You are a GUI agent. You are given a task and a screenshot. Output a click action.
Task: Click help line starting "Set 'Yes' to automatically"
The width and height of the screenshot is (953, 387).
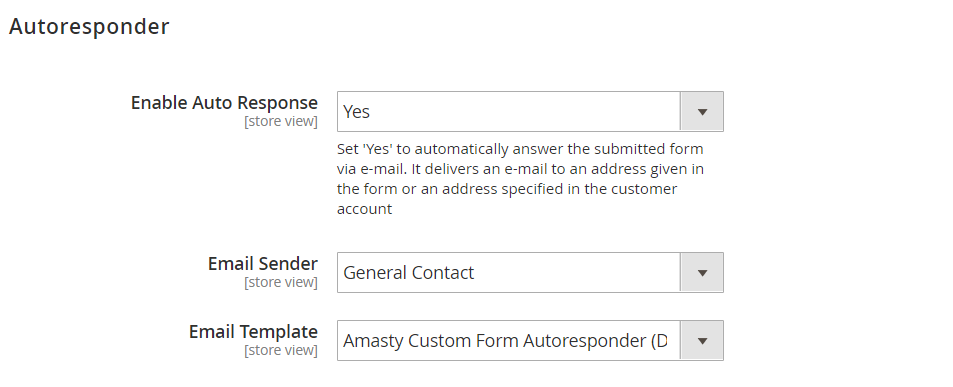520,149
